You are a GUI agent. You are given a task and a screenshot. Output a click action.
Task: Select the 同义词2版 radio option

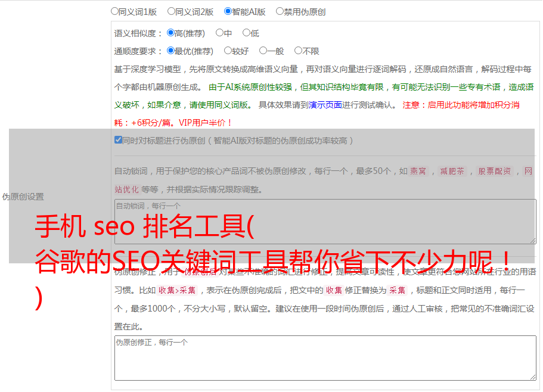[x=172, y=11]
